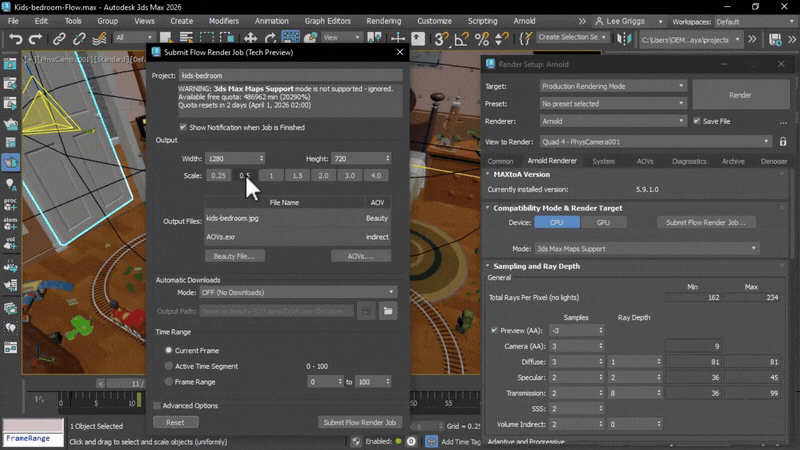The image size is (800, 450).
Task: Select the Move tool
Action: click(x=250, y=39)
